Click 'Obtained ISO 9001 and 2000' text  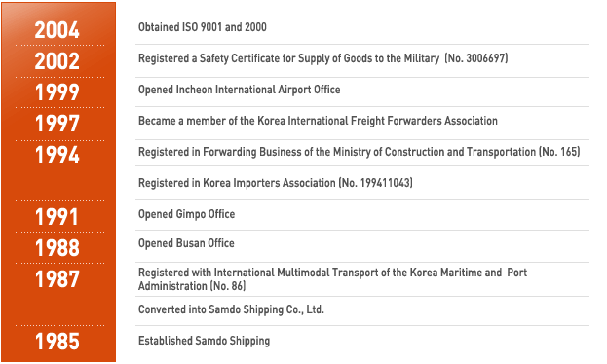pos(203,27)
